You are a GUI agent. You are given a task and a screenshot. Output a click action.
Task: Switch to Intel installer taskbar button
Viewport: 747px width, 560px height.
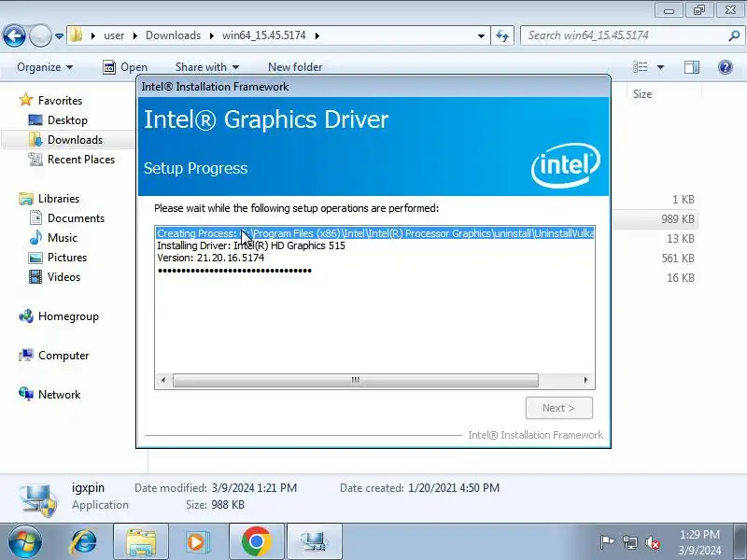coord(314,541)
